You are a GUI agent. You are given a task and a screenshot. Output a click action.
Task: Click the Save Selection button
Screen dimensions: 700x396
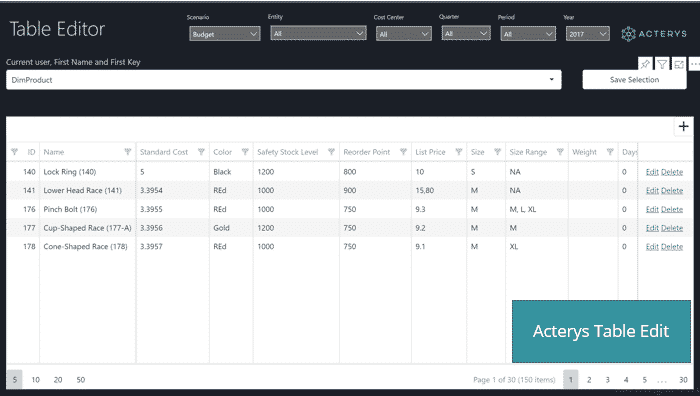coord(634,80)
